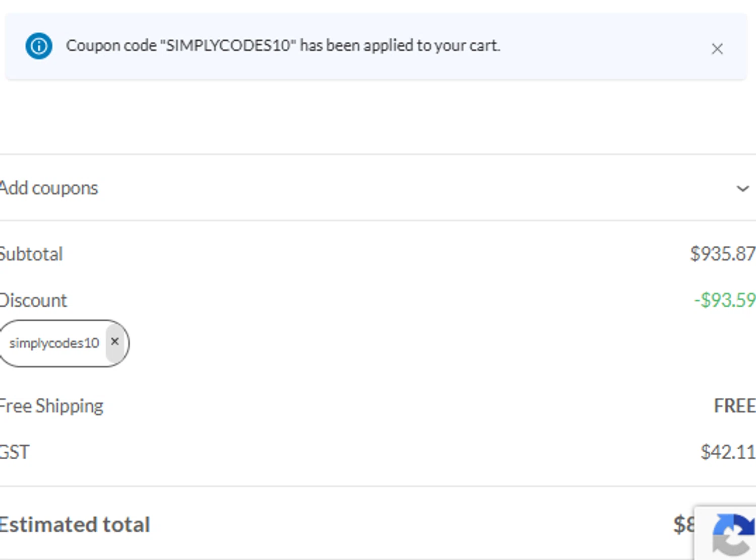Open the reCAPTCHA badge
The height and width of the screenshot is (560, 756).
[729, 535]
